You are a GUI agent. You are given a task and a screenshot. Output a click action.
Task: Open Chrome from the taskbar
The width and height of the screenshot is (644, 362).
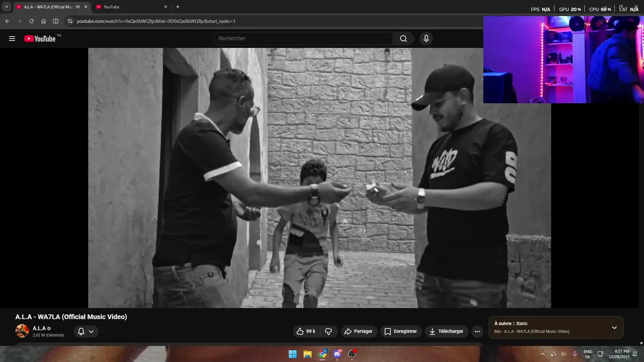[323, 354]
